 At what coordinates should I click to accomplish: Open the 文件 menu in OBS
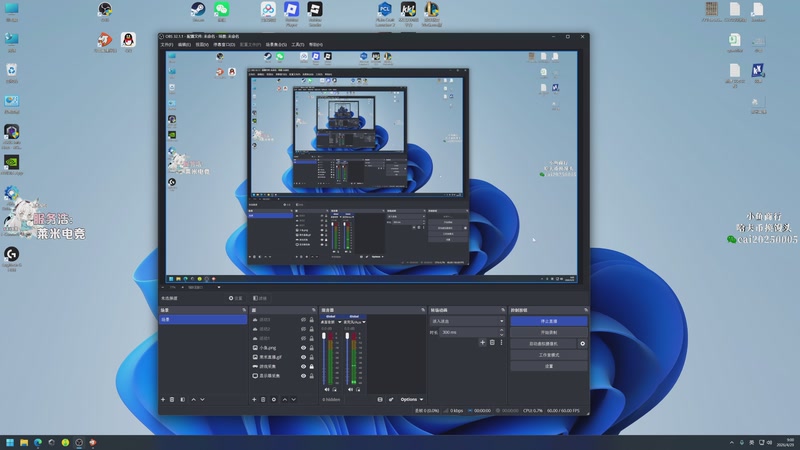(x=166, y=44)
